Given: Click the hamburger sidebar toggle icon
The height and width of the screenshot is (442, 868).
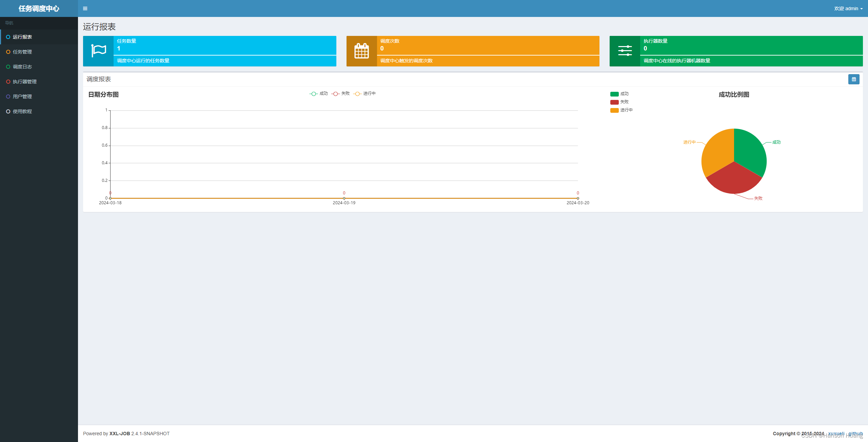Looking at the screenshot, I should pos(85,8).
